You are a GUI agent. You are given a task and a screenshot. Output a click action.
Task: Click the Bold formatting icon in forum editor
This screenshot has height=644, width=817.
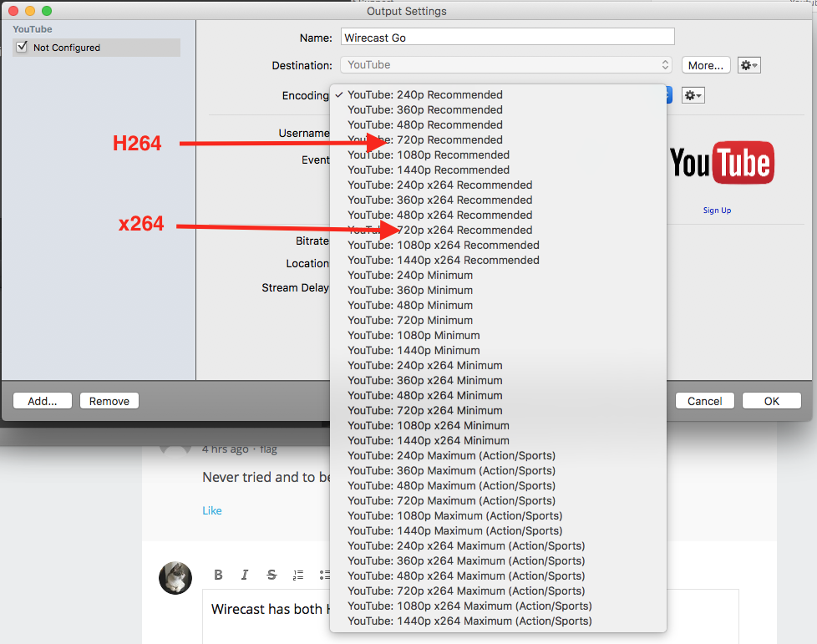(x=218, y=574)
